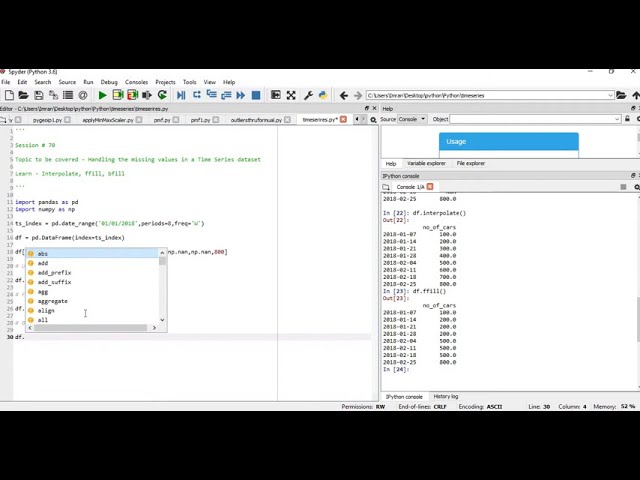Switch to the pmf.py tab
This screenshot has width=640, height=480.
pyautogui.click(x=162, y=120)
